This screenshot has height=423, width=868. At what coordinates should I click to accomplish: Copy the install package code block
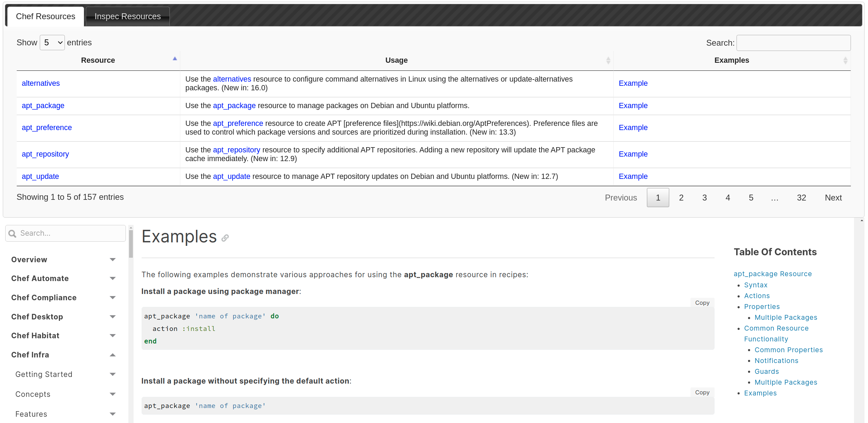pyautogui.click(x=702, y=303)
